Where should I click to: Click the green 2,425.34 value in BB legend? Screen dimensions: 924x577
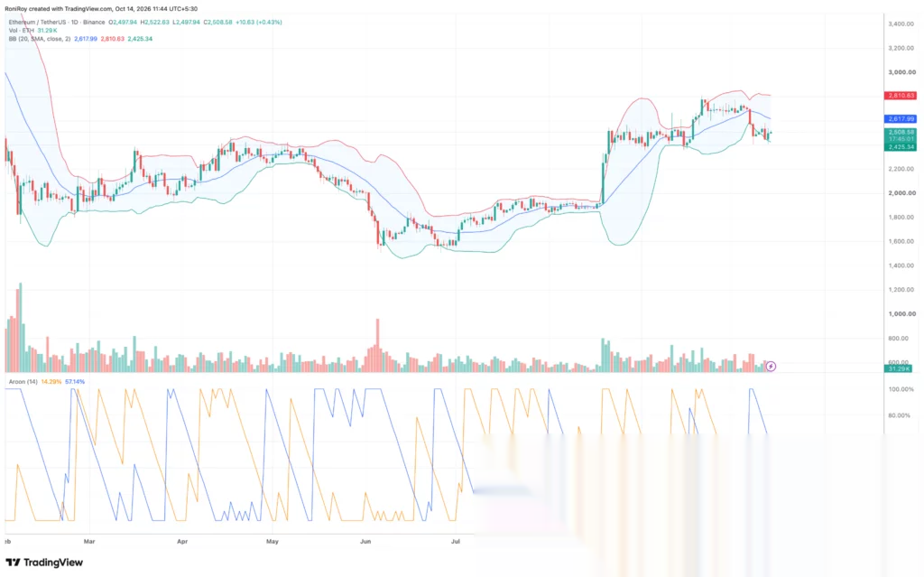[x=140, y=39]
